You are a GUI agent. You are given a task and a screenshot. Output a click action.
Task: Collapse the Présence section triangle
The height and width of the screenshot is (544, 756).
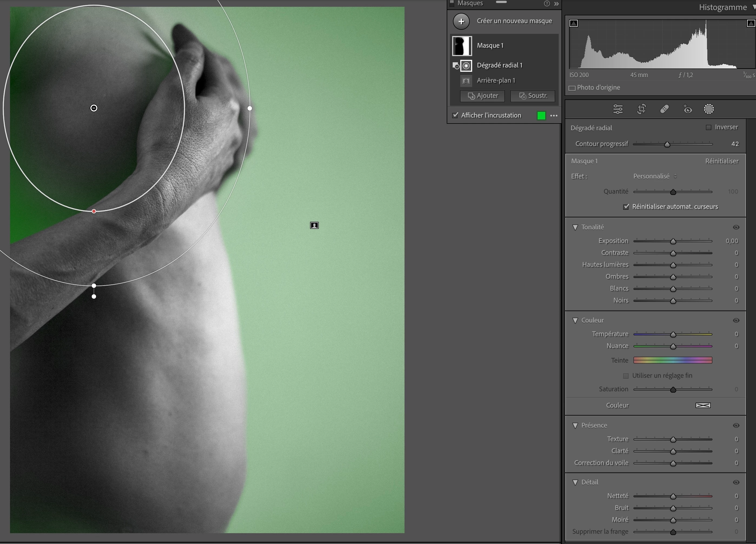point(575,426)
